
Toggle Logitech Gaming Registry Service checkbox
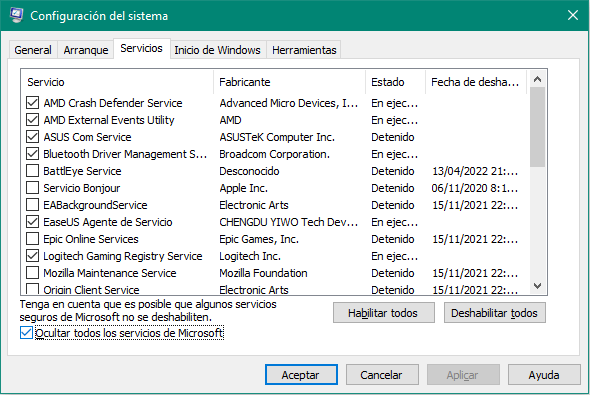click(x=32, y=256)
